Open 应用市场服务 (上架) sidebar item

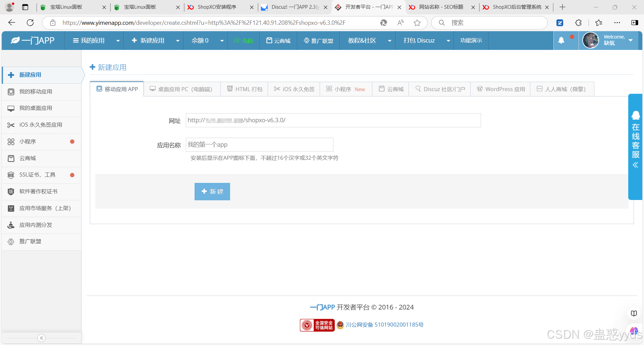[x=42, y=208]
